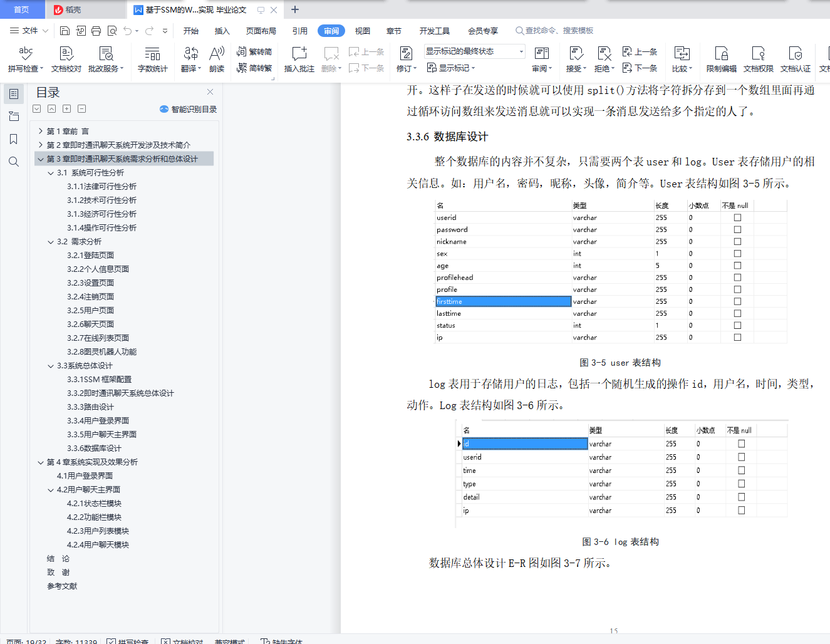The width and height of the screenshot is (830, 644).
Task: Close the 目录 panel
Action: pyautogui.click(x=210, y=91)
